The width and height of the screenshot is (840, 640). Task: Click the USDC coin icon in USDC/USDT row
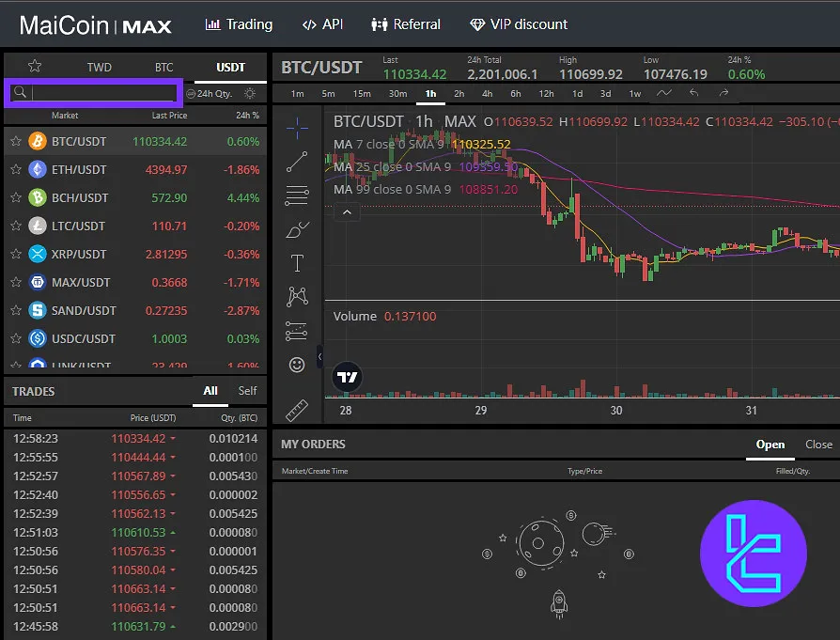38,338
